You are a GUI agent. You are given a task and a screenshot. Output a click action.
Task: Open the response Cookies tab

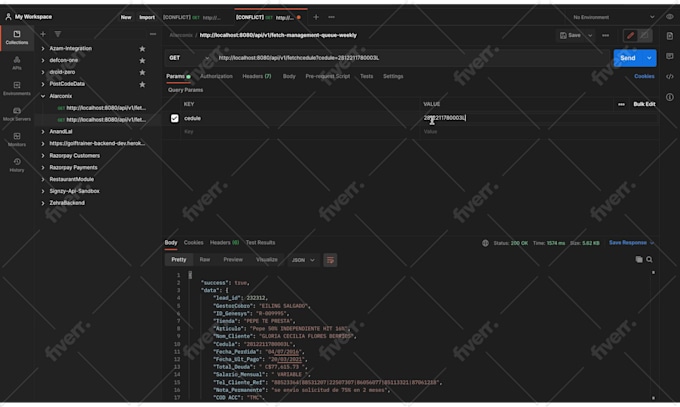pos(193,243)
